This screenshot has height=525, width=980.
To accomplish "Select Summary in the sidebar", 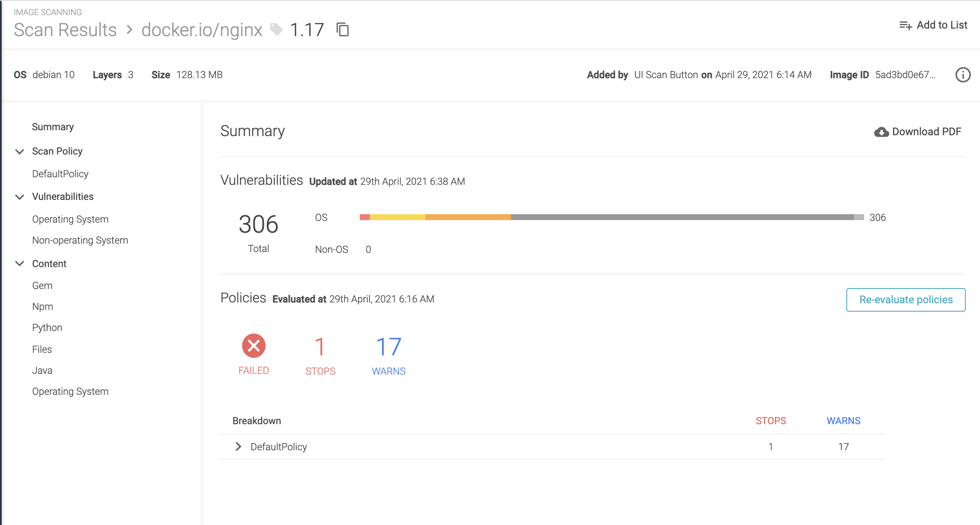I will pos(53,127).
